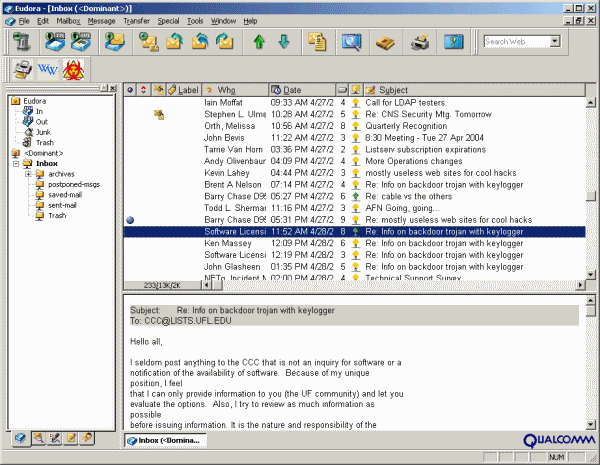Open the Out mailbox toolbar icon
This screenshot has width=600, height=465.
(x=81, y=41)
